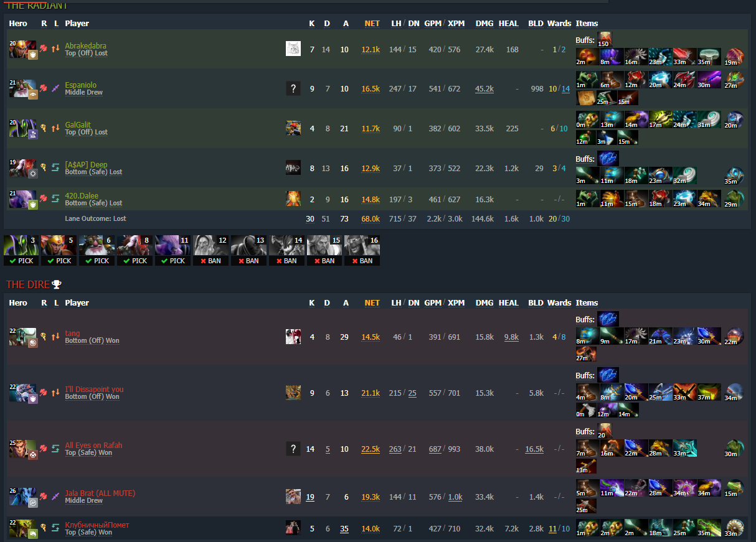This screenshot has height=542, width=756.
Task: Click the Dire table Wards column header
Action: pyautogui.click(x=559, y=302)
